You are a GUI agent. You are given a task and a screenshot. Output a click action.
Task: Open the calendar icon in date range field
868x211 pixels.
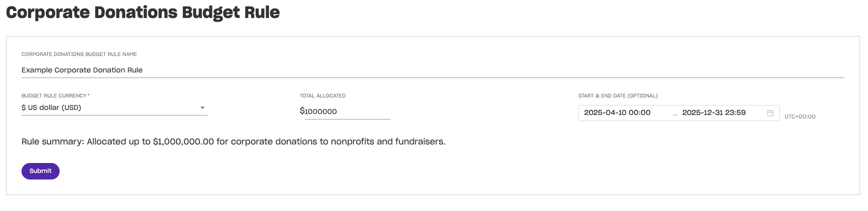pyautogui.click(x=770, y=113)
